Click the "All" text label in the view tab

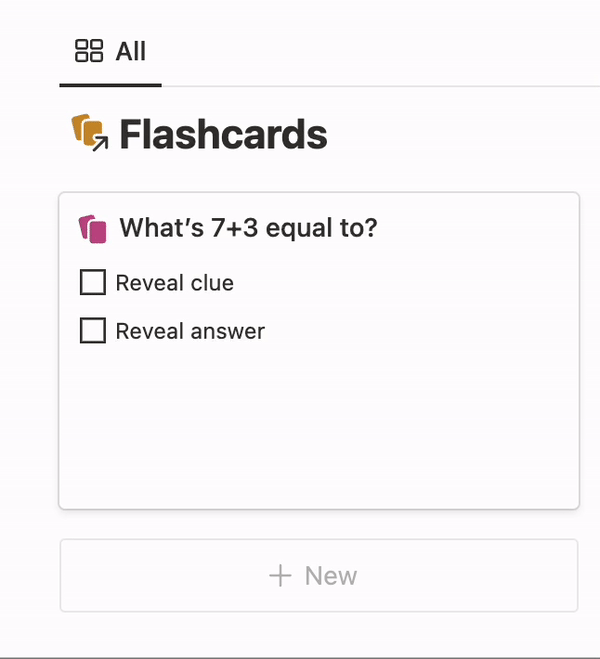pos(131,51)
